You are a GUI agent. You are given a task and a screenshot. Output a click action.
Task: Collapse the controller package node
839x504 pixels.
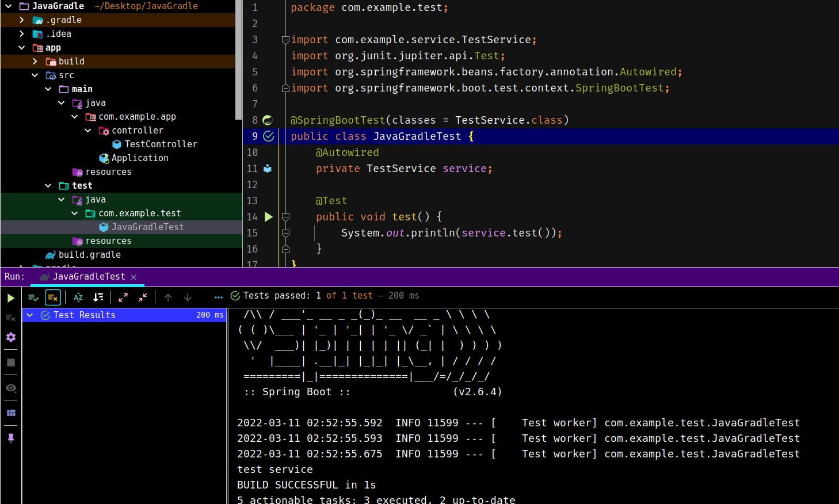88,131
